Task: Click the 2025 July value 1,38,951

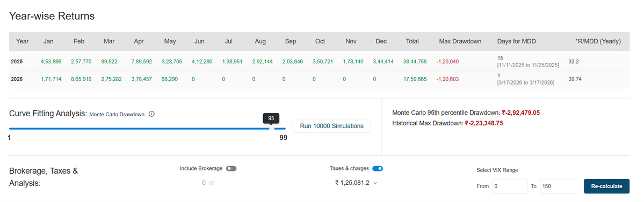Action: tap(232, 62)
